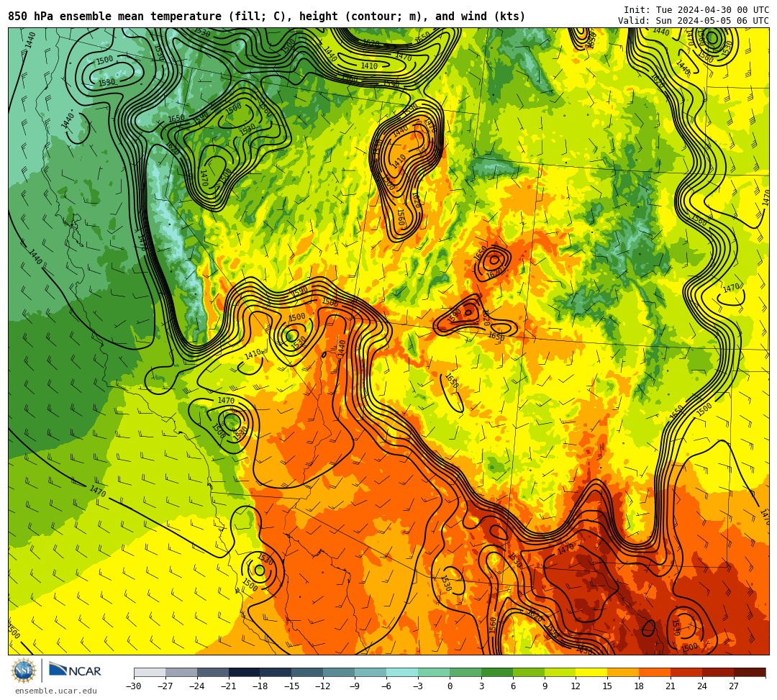Open the ensemble.ucar.edu link text
Screen dimensions: 777x700
(56, 691)
